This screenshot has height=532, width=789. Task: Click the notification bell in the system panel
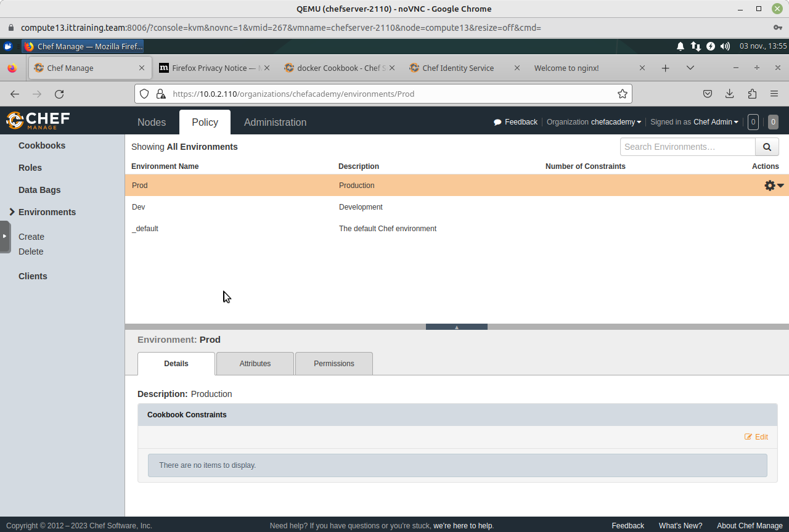[681, 46]
